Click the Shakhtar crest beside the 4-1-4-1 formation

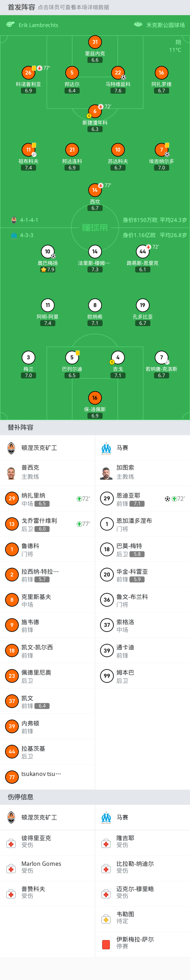tap(14, 220)
